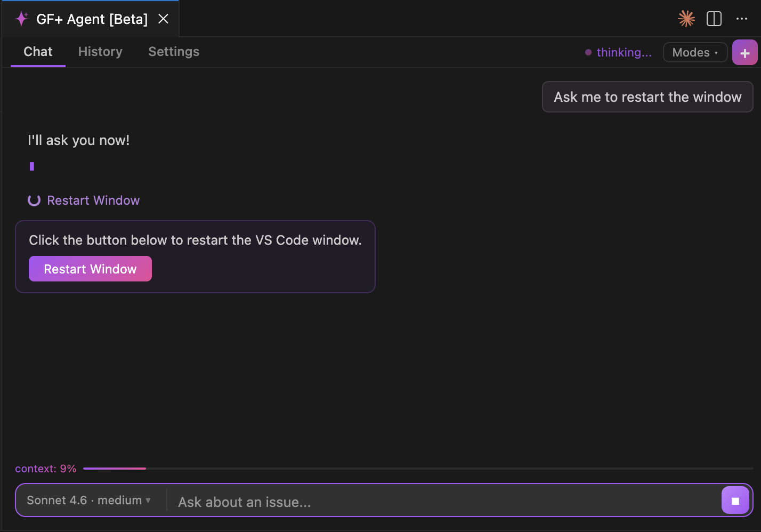Click the GF+ Agent sparkle icon on the tab
This screenshot has height=532, width=761.
pyautogui.click(x=21, y=19)
